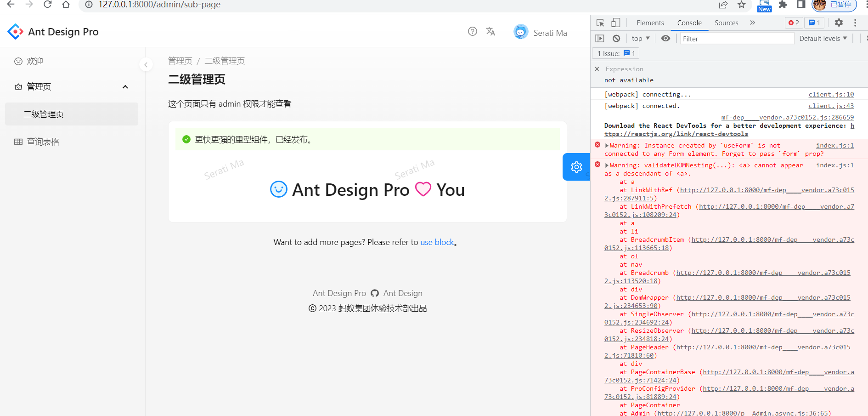This screenshot has height=416, width=868.
Task: Click the eye icon to create live expression
Action: pyautogui.click(x=665, y=38)
